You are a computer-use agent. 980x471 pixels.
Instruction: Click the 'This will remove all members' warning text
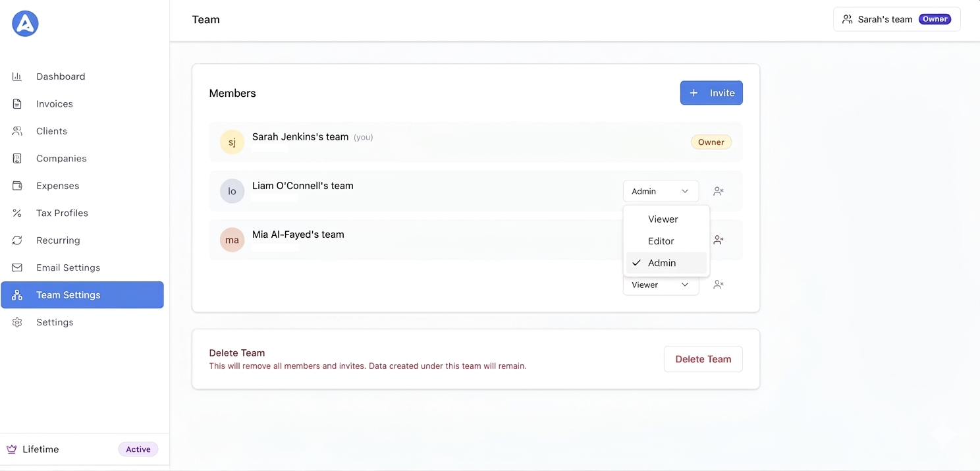[367, 366]
